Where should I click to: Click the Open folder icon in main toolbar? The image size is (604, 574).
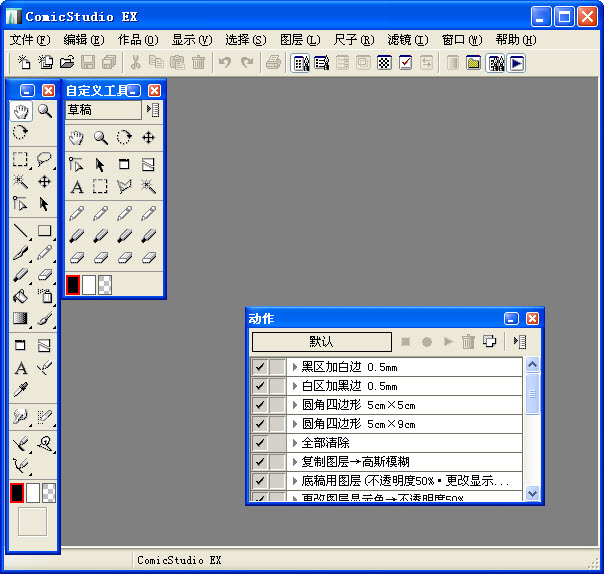pos(67,62)
